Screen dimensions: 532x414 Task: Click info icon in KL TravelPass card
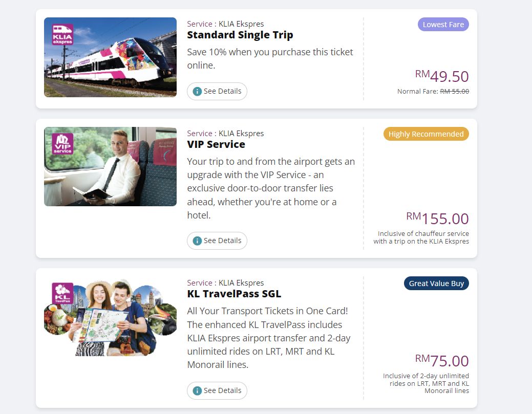(x=197, y=390)
